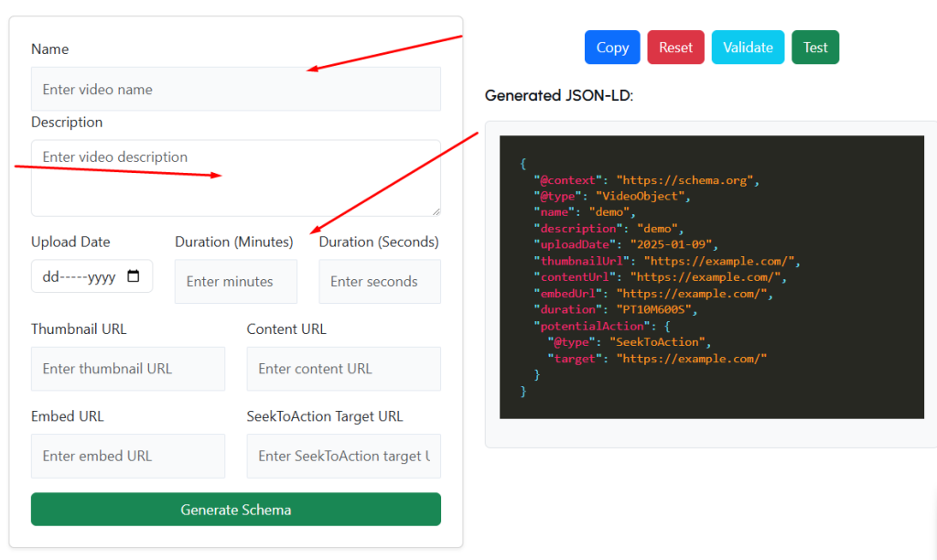Click the Validate button
Image resolution: width=937 pixels, height=560 pixels.
pos(746,47)
